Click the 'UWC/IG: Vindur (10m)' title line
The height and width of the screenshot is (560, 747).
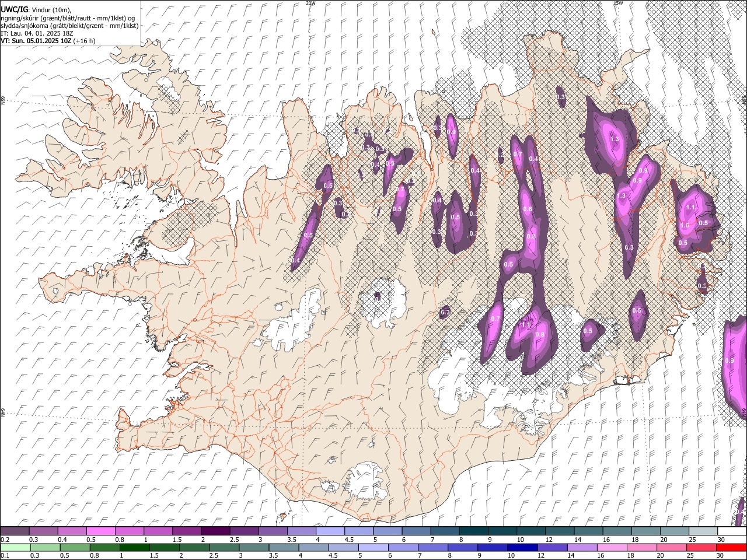coord(36,10)
